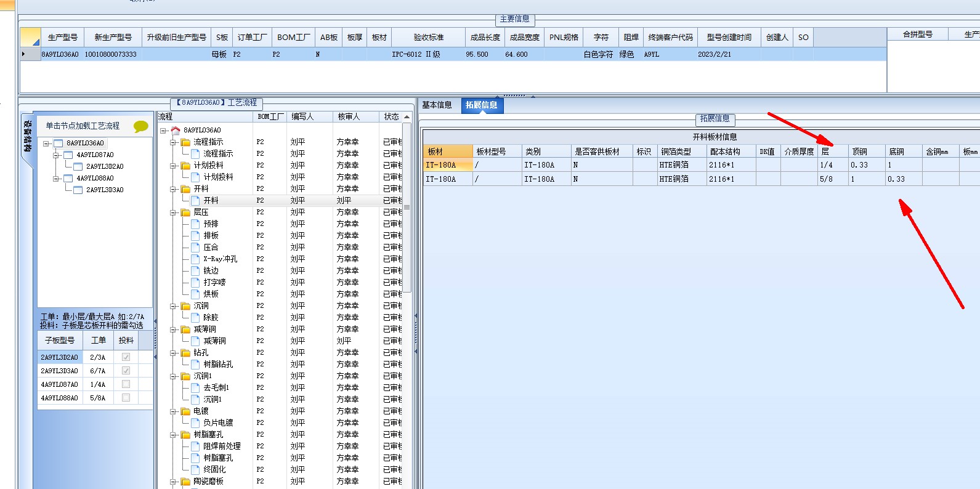Click the folder icon of 陶瓷磨板
This screenshot has height=489, width=980.
[x=185, y=481]
